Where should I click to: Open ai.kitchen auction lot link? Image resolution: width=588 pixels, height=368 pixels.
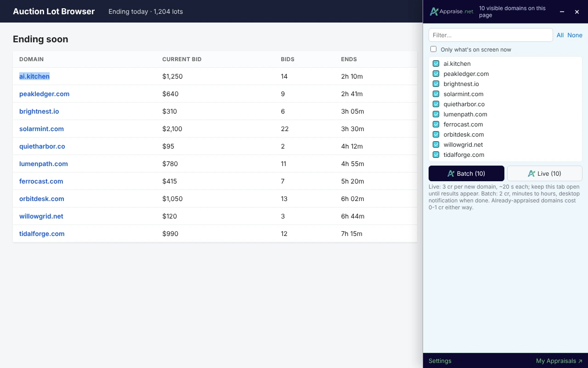coord(34,76)
